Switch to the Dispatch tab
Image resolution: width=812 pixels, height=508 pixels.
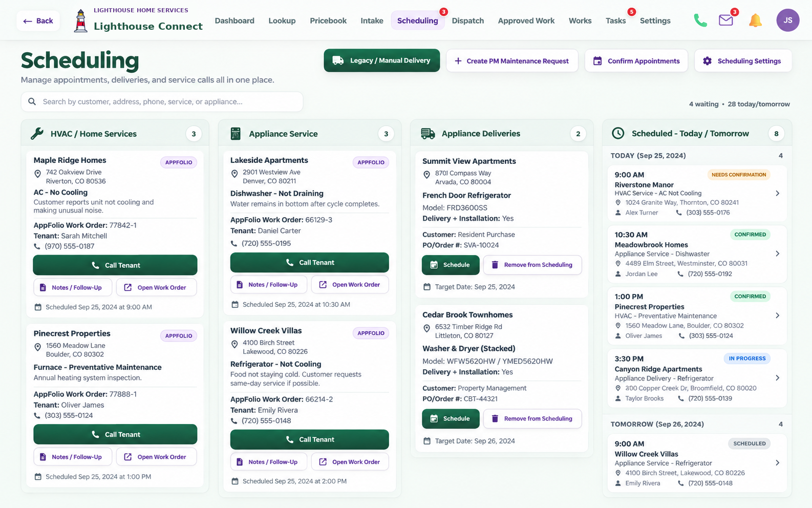pos(468,20)
